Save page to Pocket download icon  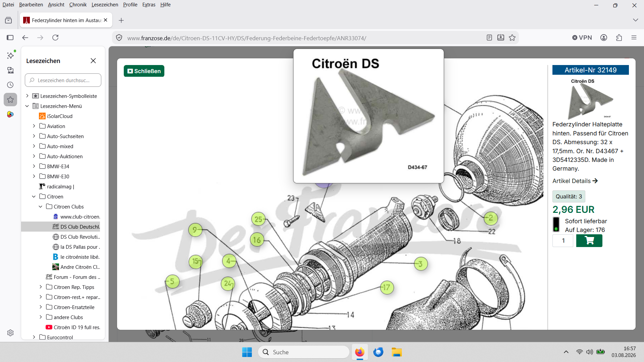[x=501, y=38]
